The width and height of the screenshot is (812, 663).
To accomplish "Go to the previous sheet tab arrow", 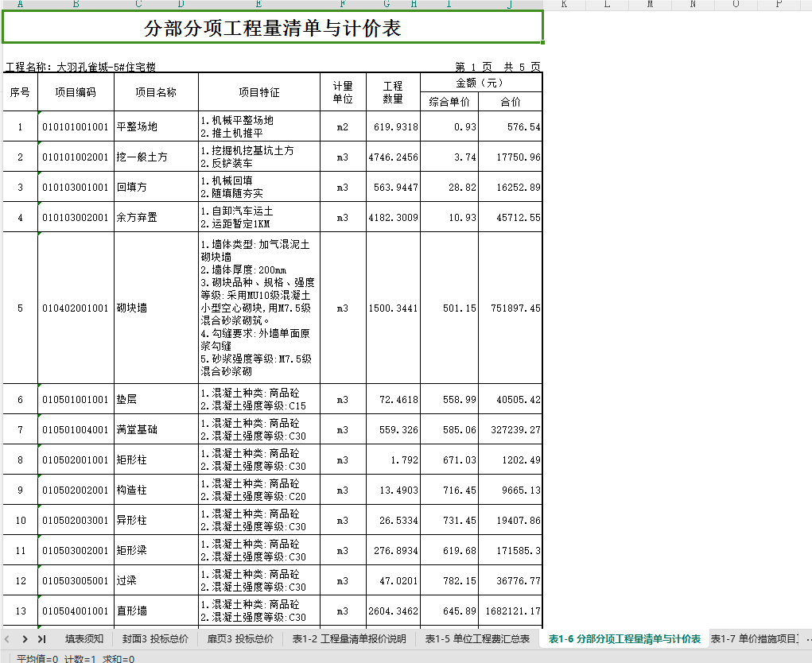I will coord(7,639).
